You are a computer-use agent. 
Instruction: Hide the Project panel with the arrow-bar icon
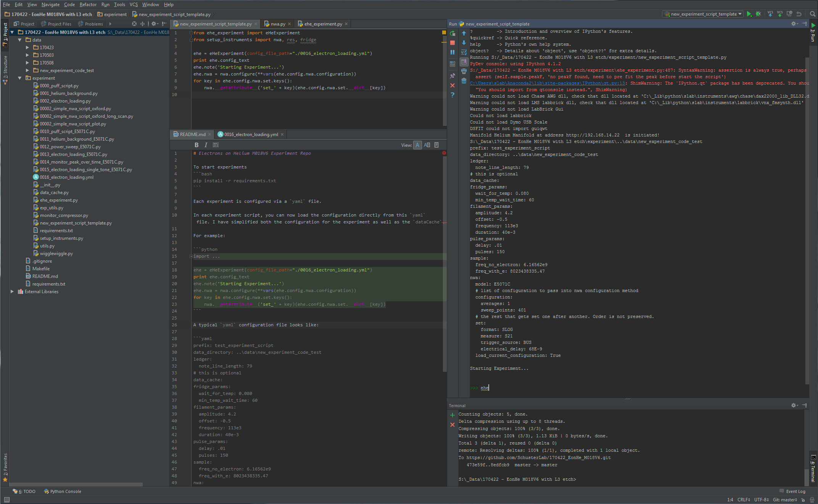[164, 24]
